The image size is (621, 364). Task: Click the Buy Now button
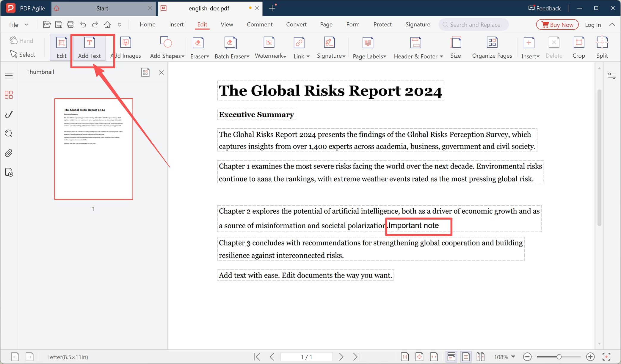pos(557,25)
